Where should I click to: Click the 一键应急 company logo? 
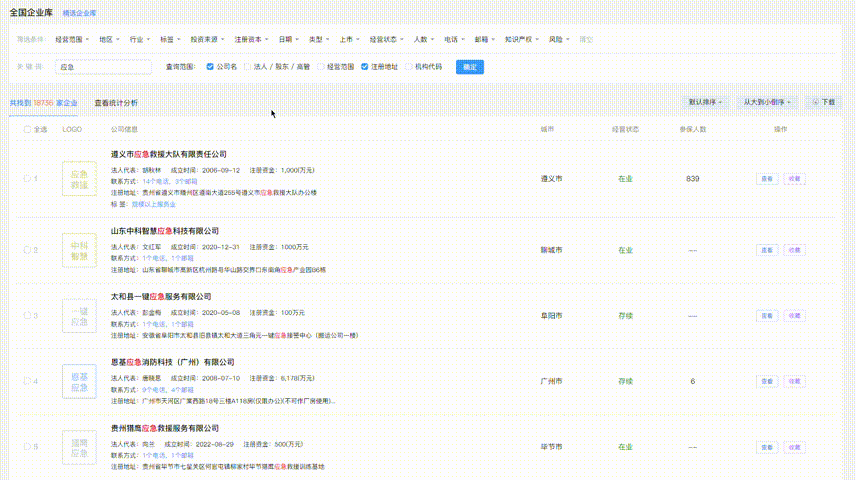[79, 317]
